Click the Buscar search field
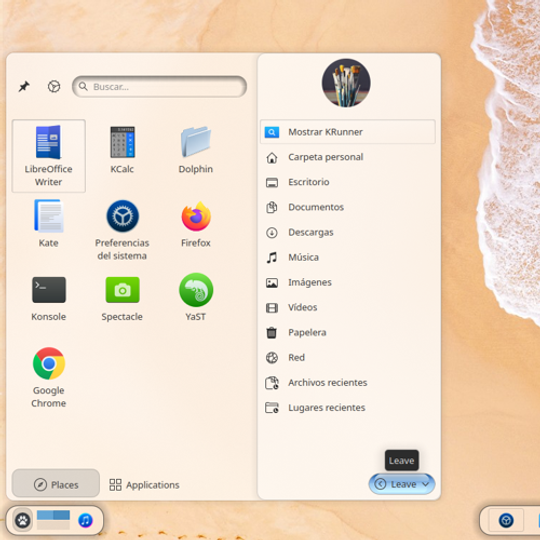Viewport: 540px width, 540px height. pos(159,86)
